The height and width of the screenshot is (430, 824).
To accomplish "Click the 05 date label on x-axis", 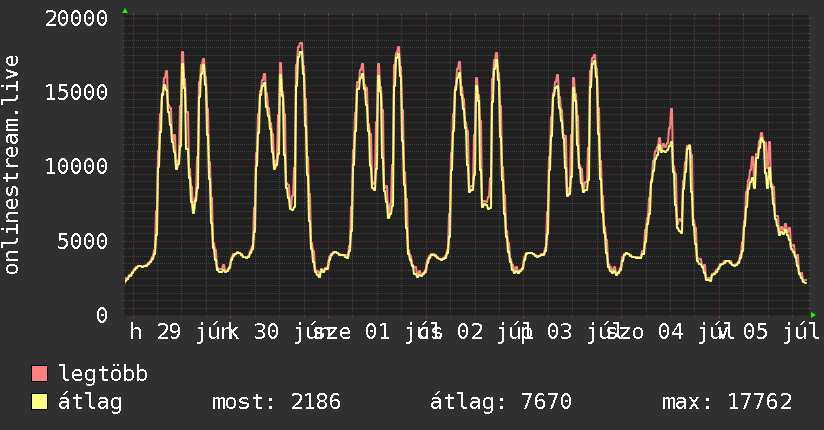I will pyautogui.click(x=755, y=332).
